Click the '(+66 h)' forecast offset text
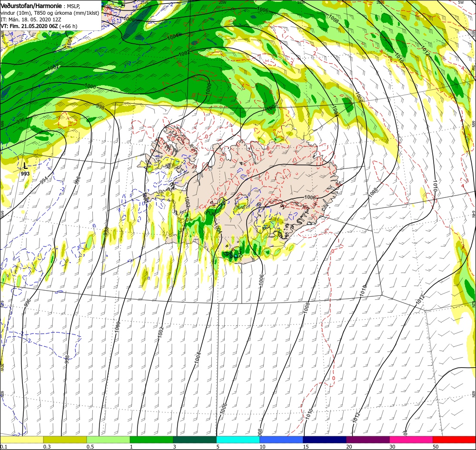Viewport: 476px width, 450px height. pos(68,26)
